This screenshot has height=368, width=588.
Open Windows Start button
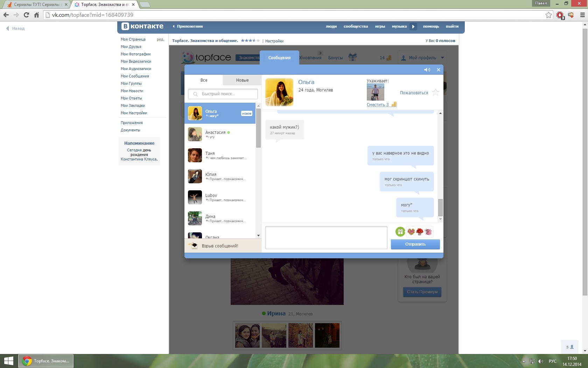(8, 361)
